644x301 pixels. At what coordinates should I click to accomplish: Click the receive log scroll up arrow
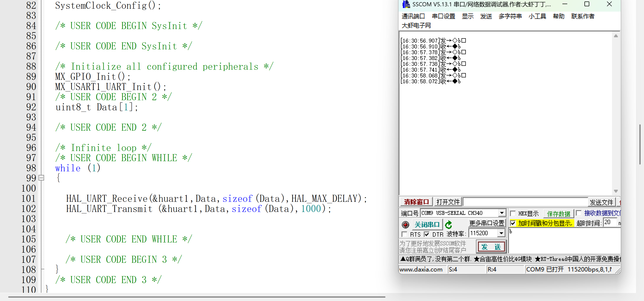point(616,36)
